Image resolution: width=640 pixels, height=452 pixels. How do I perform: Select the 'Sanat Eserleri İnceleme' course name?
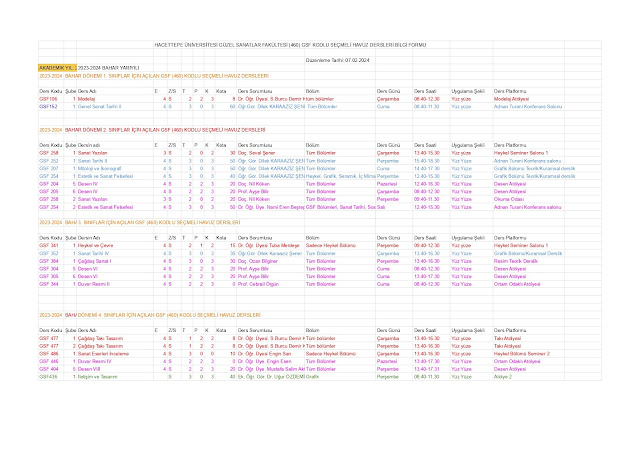click(x=103, y=354)
